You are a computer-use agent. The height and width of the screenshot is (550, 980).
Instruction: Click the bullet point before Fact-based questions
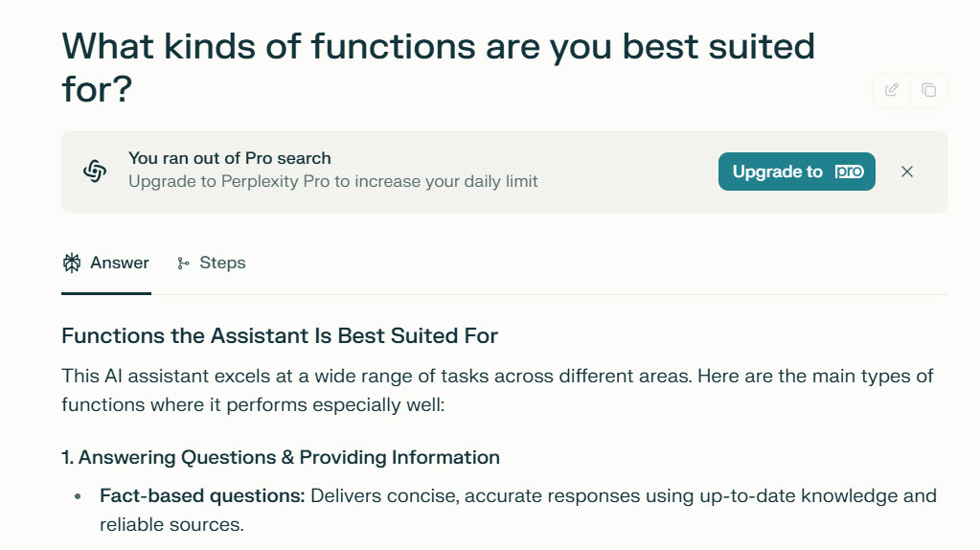pos(78,497)
